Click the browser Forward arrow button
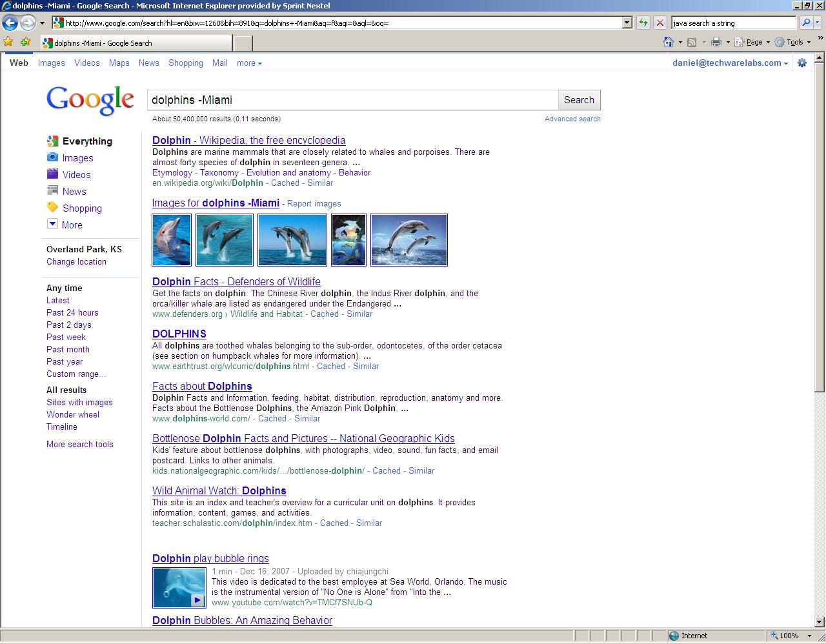This screenshot has width=826, height=644. (x=28, y=23)
